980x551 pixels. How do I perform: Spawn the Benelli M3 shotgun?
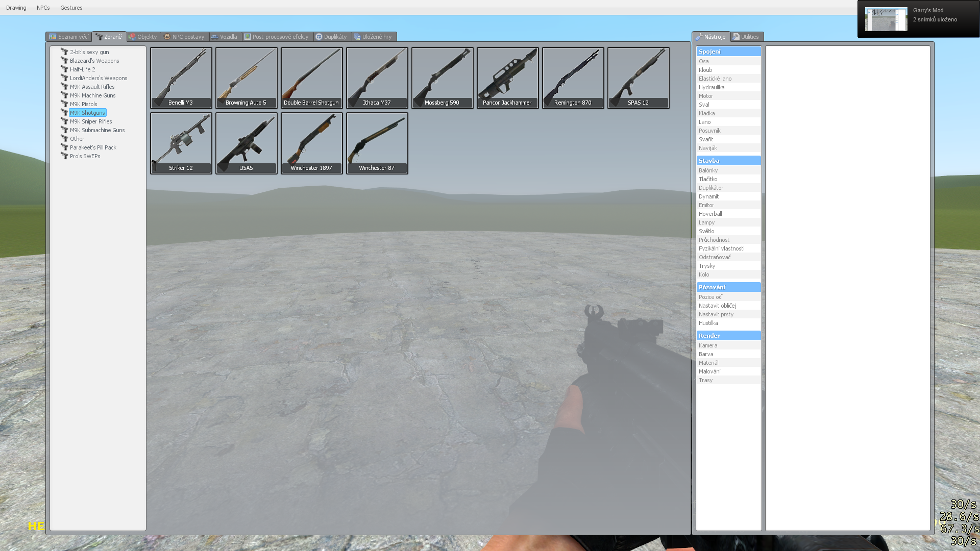tap(181, 78)
